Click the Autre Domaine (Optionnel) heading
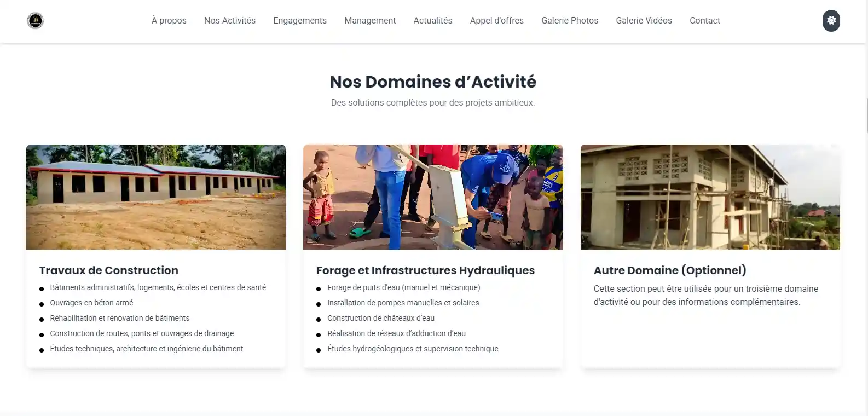This screenshot has width=868, height=416. (670, 270)
